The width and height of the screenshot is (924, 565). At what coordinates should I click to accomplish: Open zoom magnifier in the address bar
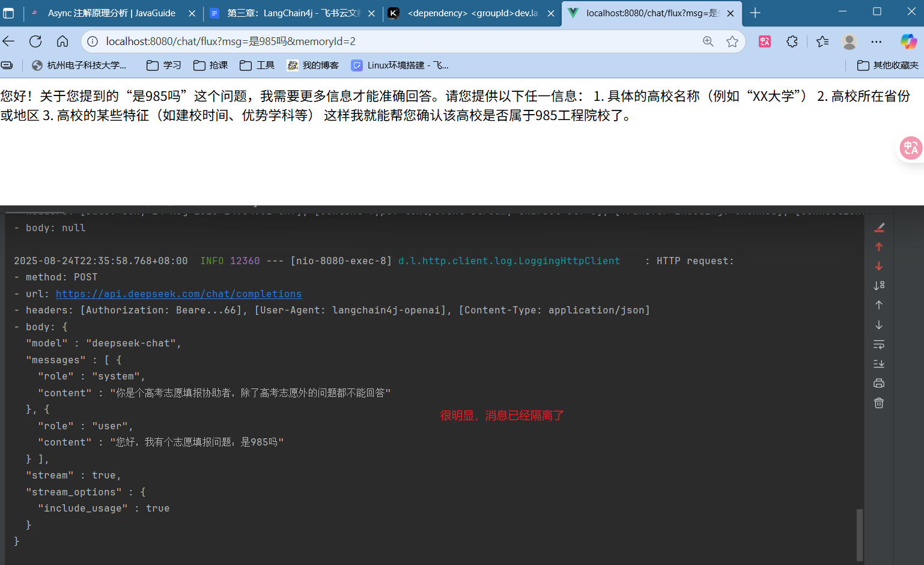[x=708, y=41]
